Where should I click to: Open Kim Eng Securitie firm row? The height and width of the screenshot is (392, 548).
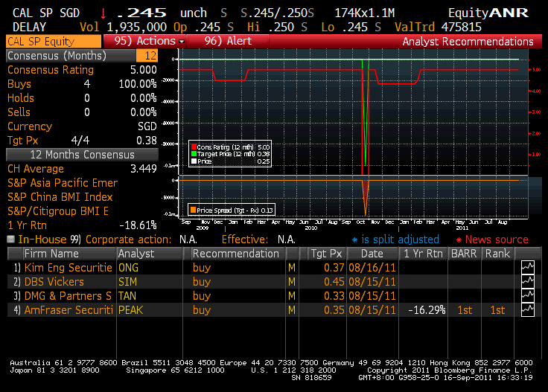click(68, 268)
